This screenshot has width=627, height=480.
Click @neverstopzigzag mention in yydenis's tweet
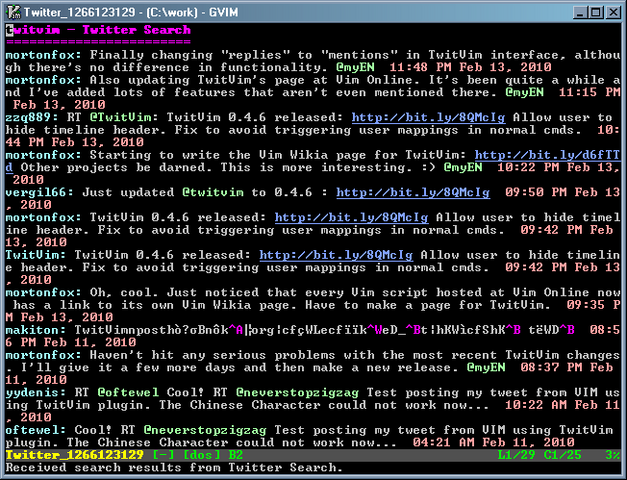(x=297, y=392)
